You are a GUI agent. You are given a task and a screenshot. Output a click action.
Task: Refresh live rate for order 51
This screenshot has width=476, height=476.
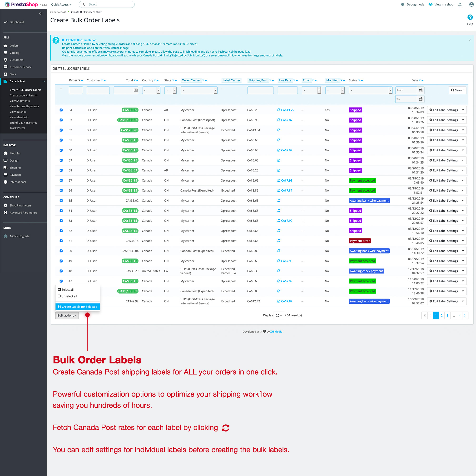[x=279, y=241]
